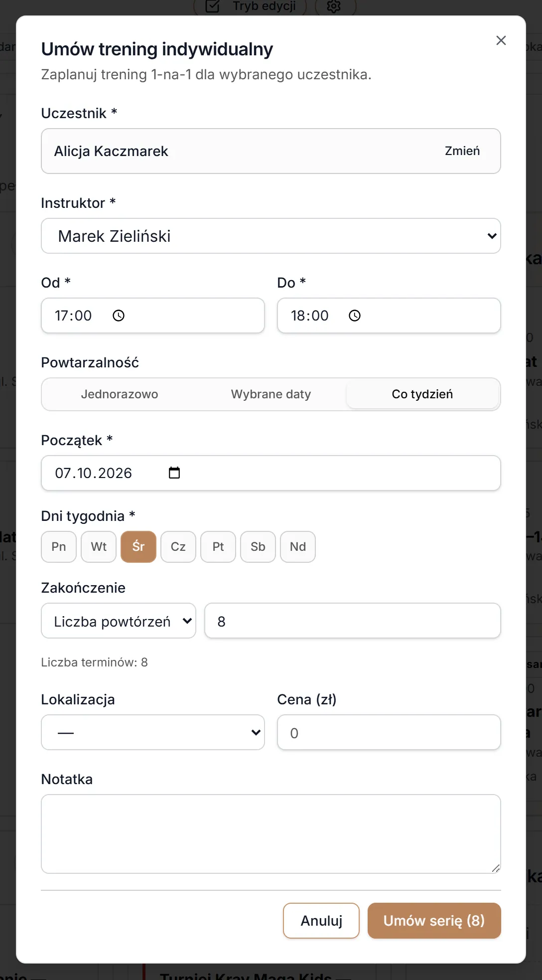Click the Notatka textarea resize handle

pos(496,868)
